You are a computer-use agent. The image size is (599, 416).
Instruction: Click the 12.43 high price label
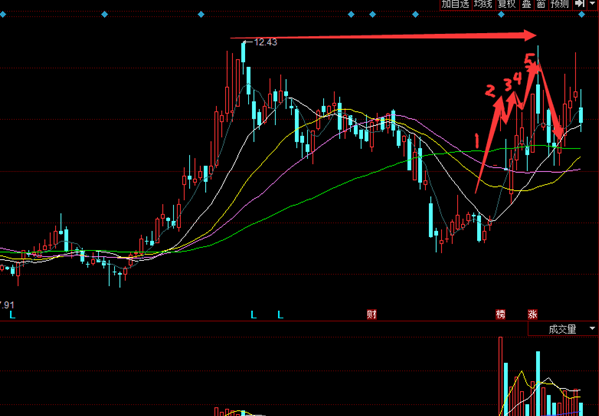(x=266, y=42)
